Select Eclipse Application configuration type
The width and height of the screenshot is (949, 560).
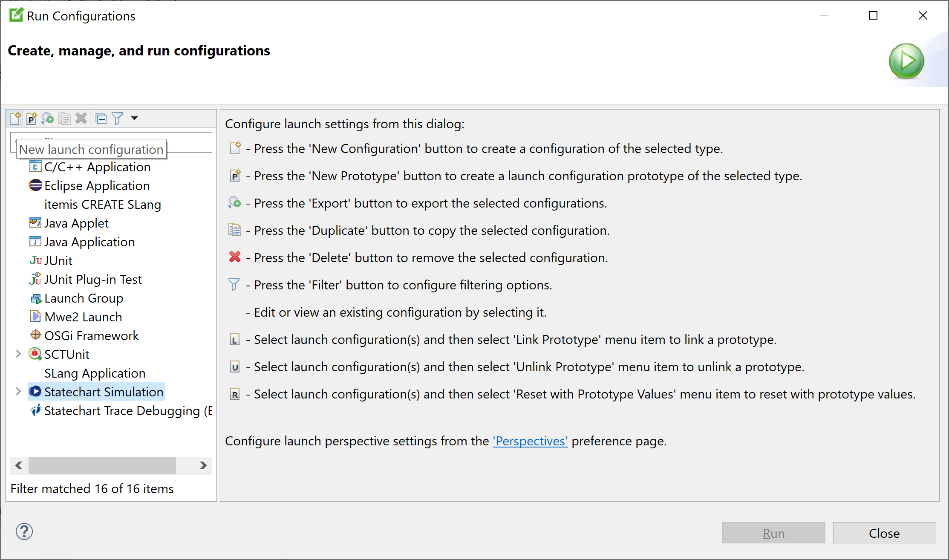97,186
